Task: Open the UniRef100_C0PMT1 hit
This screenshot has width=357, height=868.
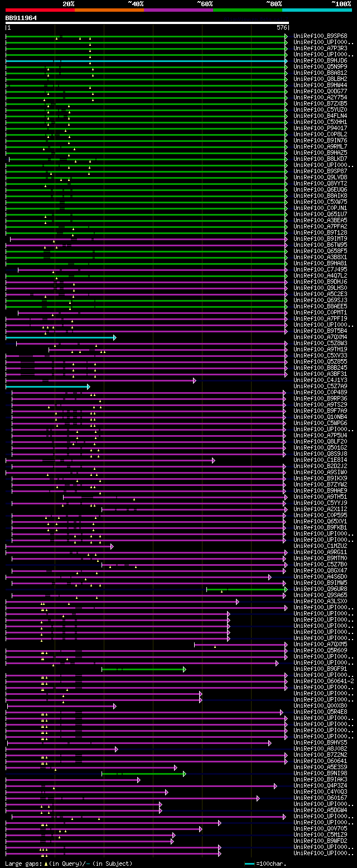Action: pyautogui.click(x=320, y=312)
